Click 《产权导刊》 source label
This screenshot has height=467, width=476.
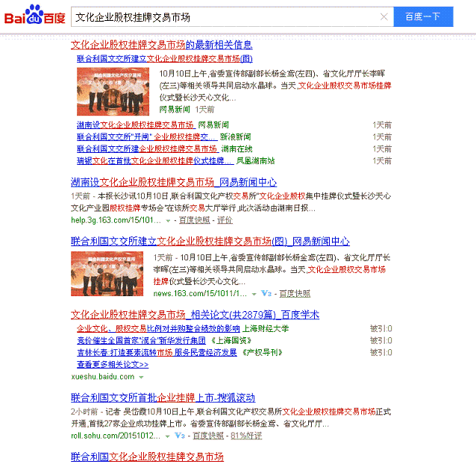[263, 353]
